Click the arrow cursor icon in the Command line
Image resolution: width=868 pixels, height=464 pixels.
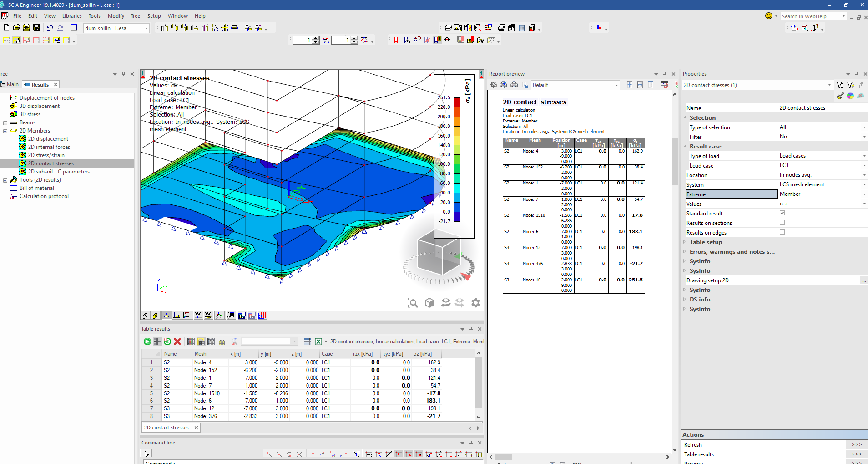tap(146, 454)
